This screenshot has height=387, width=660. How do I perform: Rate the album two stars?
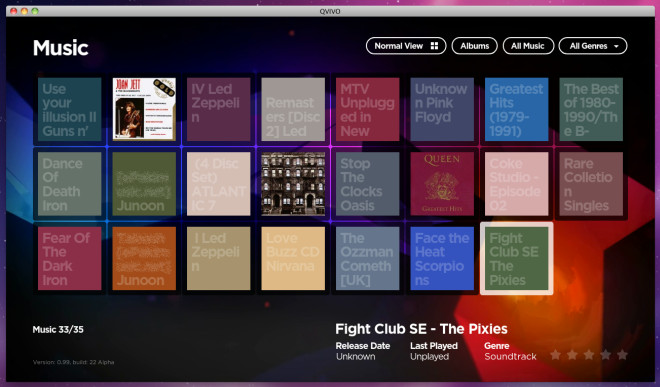point(572,355)
